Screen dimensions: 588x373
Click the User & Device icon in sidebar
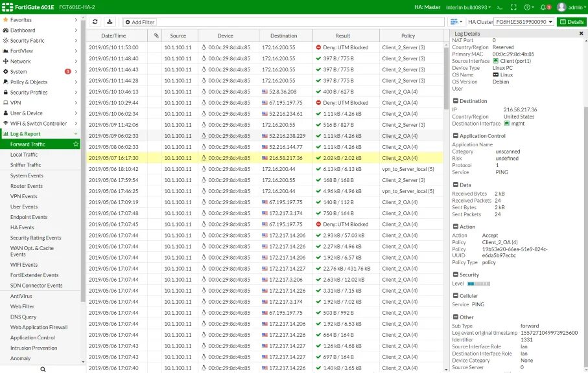click(5, 113)
